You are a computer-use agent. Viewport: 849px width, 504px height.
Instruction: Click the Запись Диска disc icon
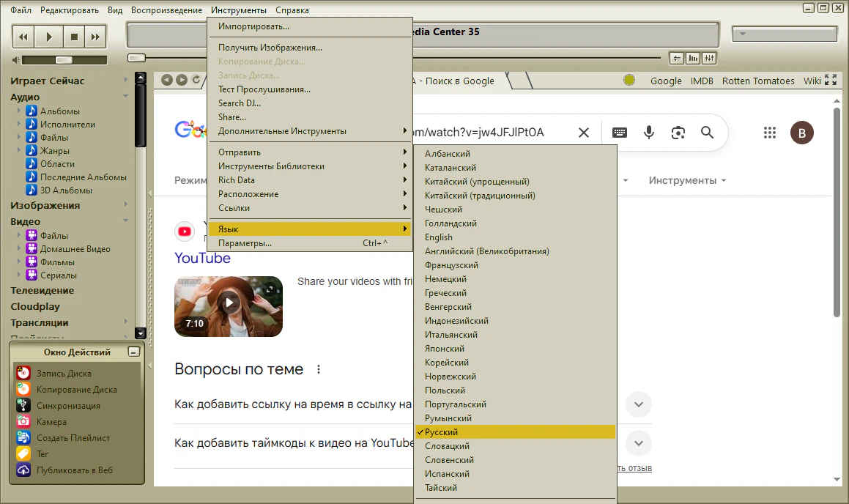[23, 373]
